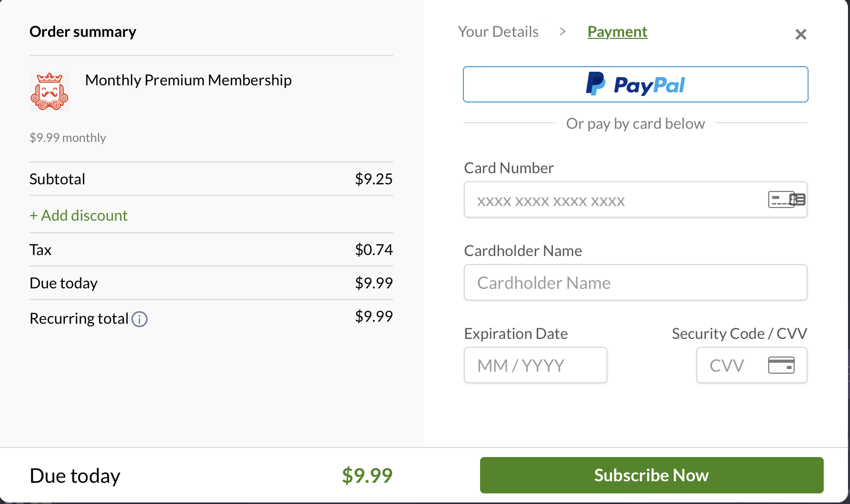Click the Order summary heading
Viewport: 850px width, 504px height.
[83, 32]
